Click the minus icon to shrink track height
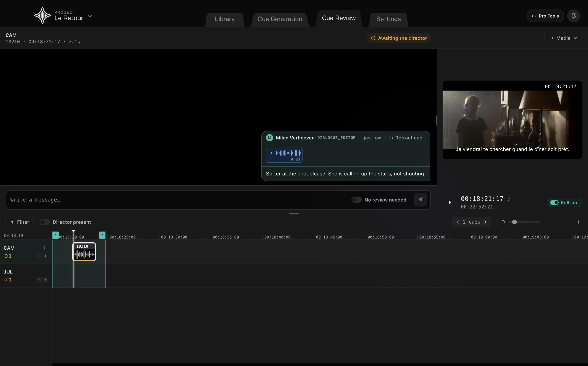The height and width of the screenshot is (366, 588). coord(563,222)
